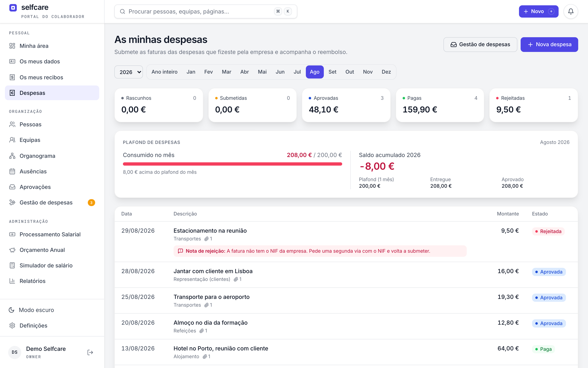
Task: Click the orange 3 badge on Gestão de despesas
Action: [91, 202]
